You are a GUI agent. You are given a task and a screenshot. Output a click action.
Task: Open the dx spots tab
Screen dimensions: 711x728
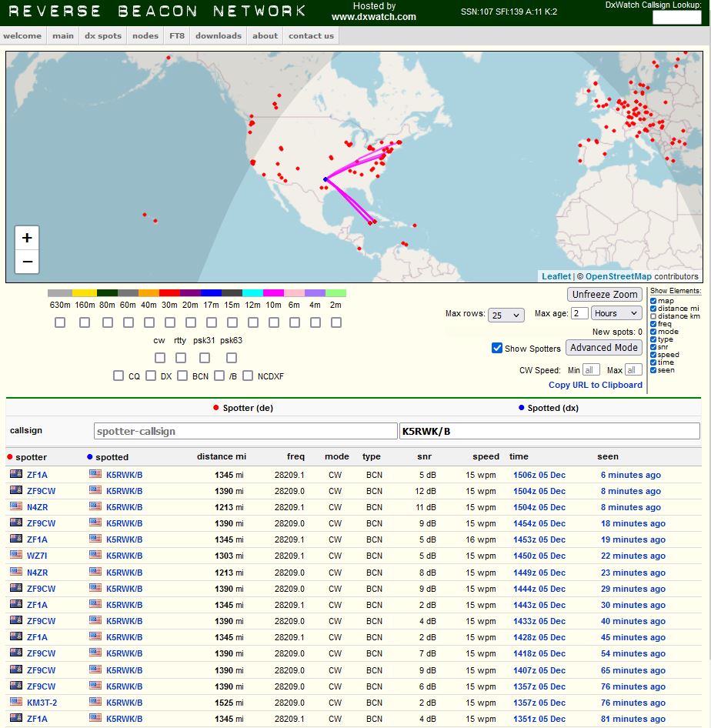tap(103, 35)
